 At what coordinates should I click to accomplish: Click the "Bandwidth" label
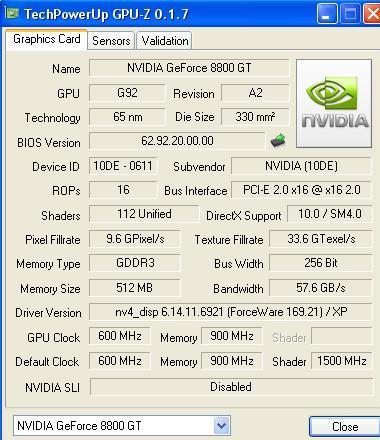tap(238, 288)
